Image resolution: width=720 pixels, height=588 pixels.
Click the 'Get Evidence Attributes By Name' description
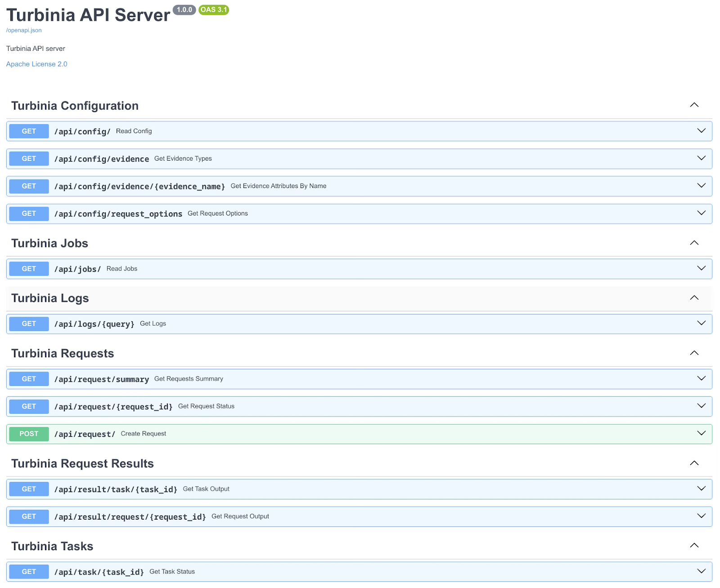279,186
